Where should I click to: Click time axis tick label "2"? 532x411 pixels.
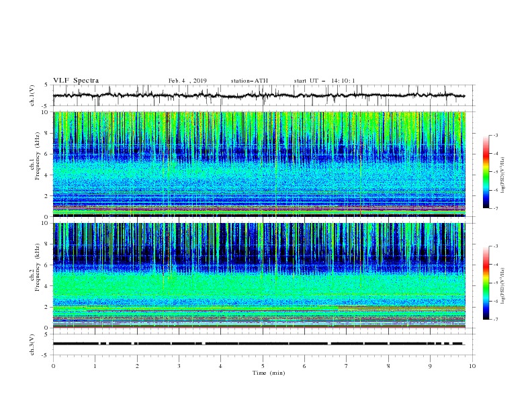[x=137, y=366]
